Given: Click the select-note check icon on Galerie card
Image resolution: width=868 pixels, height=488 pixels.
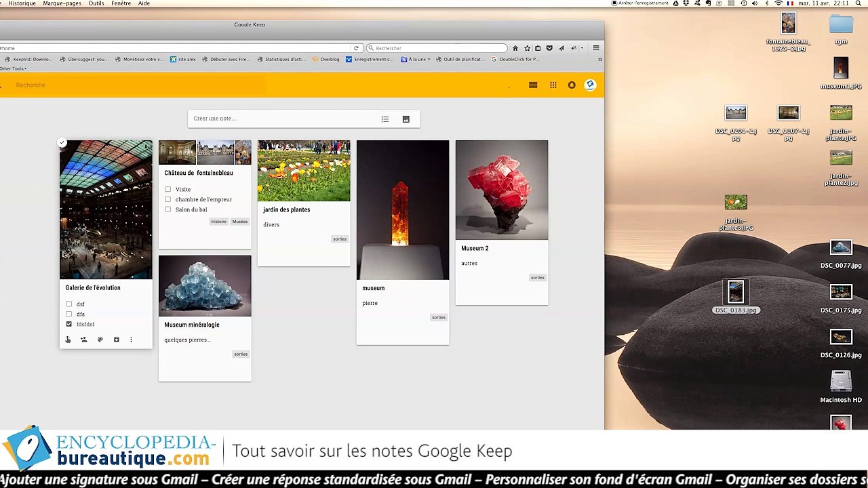Looking at the screenshot, I should 62,142.
